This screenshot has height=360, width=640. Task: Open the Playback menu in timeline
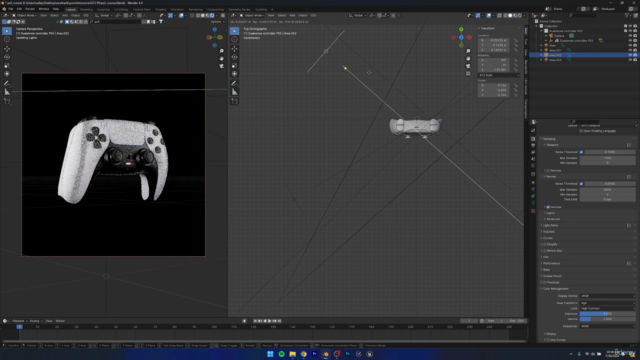pos(18,321)
